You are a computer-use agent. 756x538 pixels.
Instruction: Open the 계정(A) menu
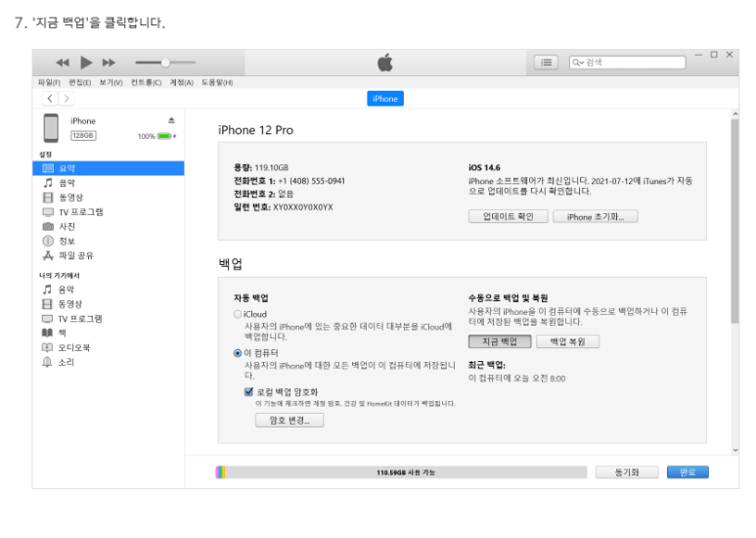(181, 82)
